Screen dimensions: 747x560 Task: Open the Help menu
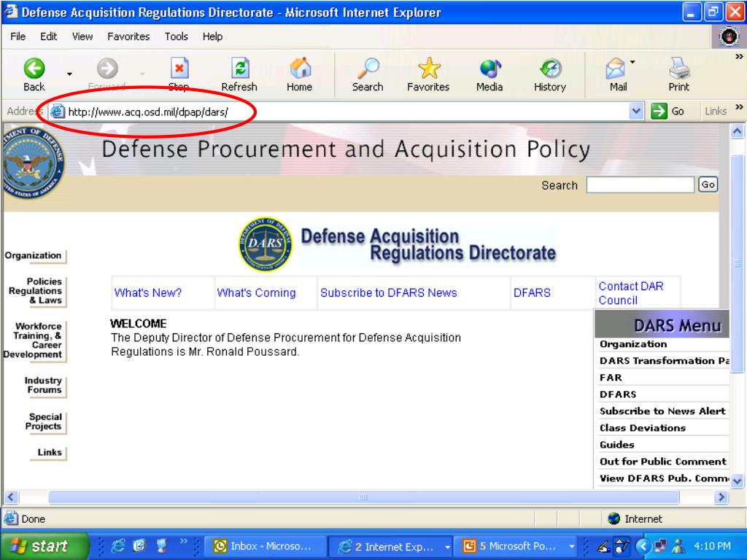click(x=212, y=36)
